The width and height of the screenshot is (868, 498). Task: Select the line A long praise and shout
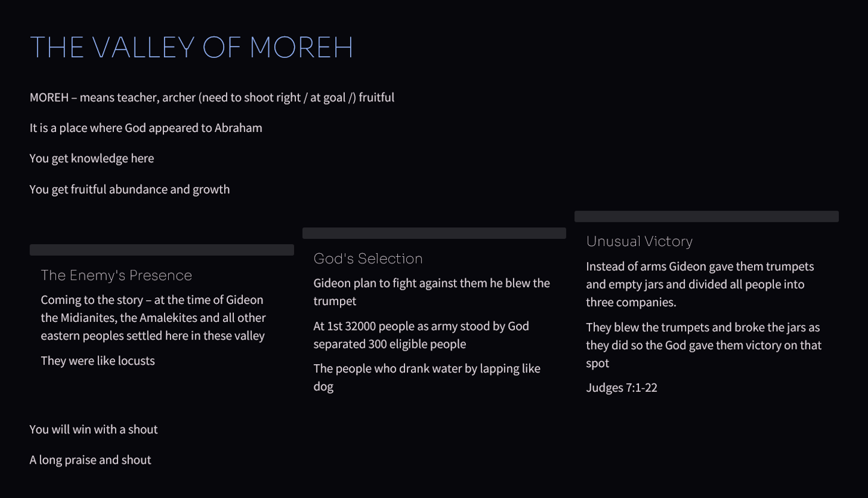tap(90, 460)
